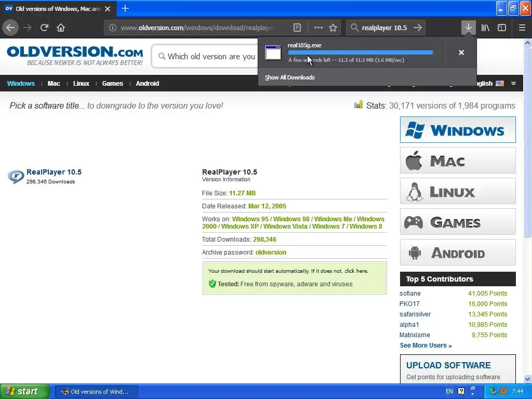
Task: Click the scrollbar up arrow
Action: [527, 43]
